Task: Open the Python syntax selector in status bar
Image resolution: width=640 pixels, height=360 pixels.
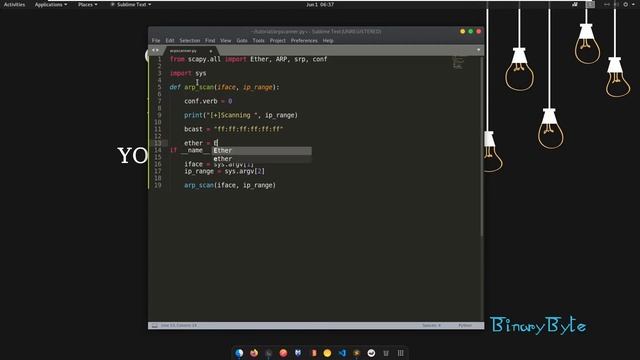Action: click(465, 326)
